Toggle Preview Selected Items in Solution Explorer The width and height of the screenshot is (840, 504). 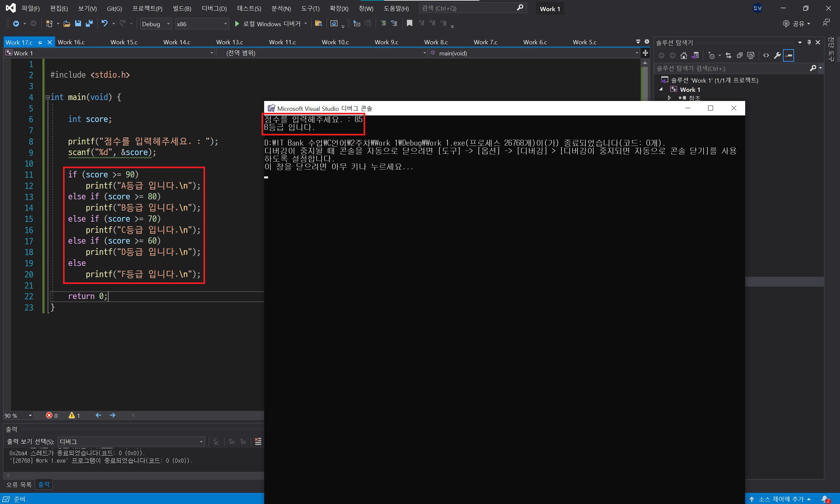pyautogui.click(x=789, y=55)
